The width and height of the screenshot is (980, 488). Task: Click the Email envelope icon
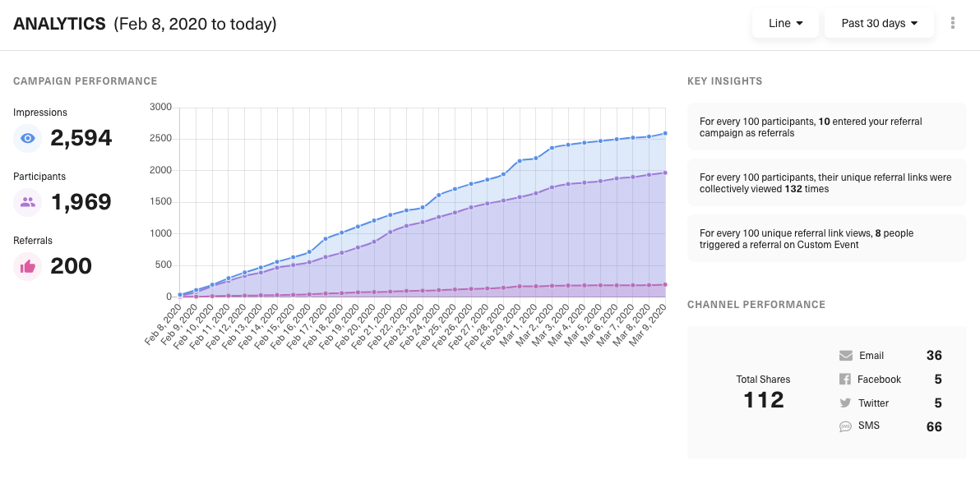(x=845, y=356)
